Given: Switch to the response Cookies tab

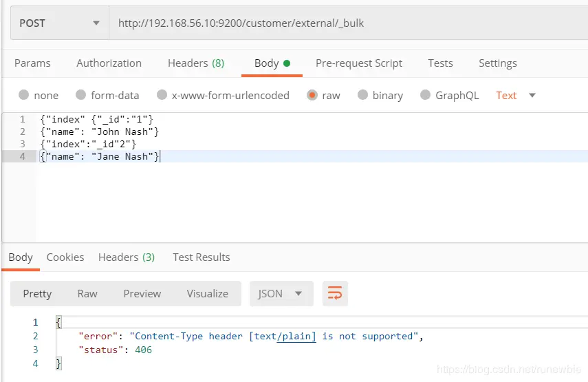Looking at the screenshot, I should click(x=65, y=257).
